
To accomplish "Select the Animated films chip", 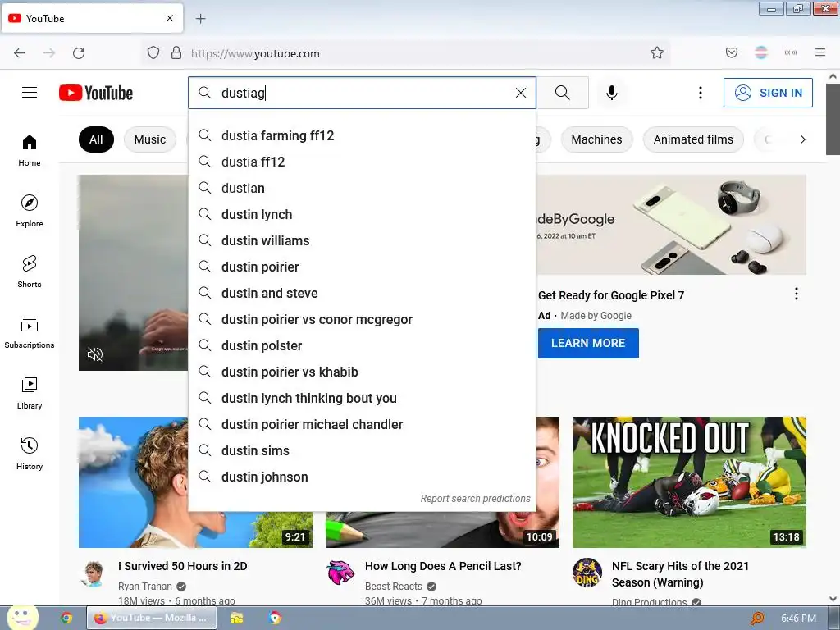I will click(692, 139).
